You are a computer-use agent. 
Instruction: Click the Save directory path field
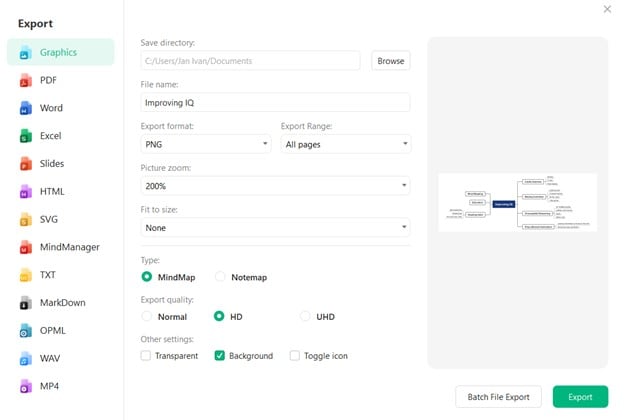click(250, 61)
